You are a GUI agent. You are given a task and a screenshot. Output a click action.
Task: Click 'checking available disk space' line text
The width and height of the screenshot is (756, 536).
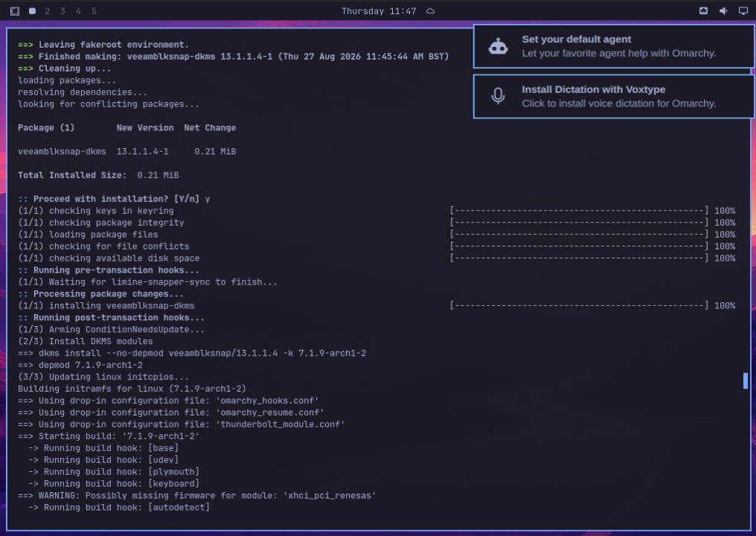(109, 258)
